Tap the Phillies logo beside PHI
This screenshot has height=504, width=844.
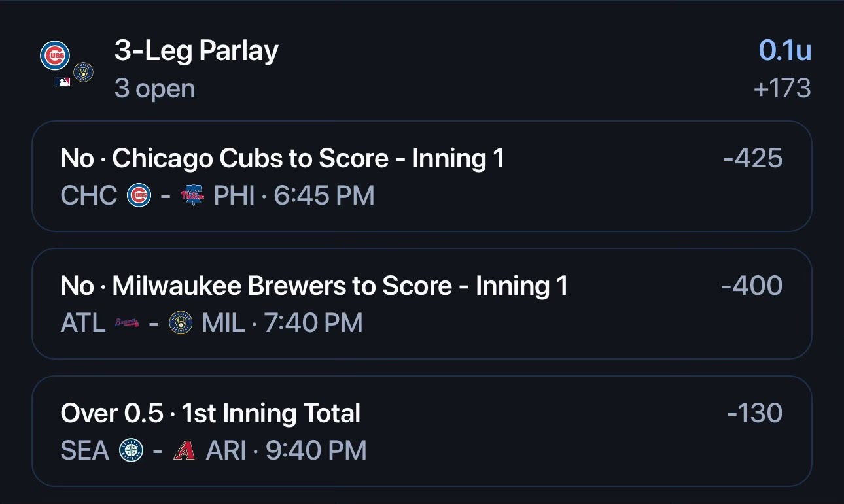click(192, 195)
